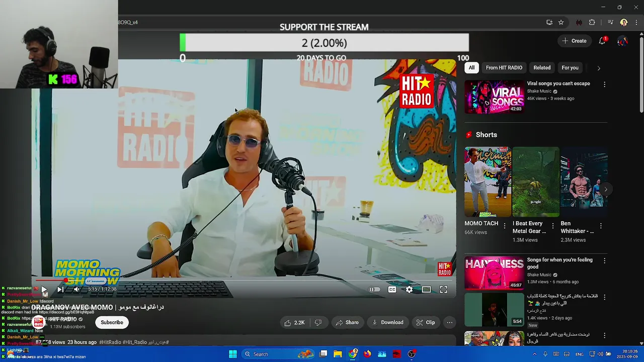Open HIT RADIO channel avatar

click(x=39, y=322)
